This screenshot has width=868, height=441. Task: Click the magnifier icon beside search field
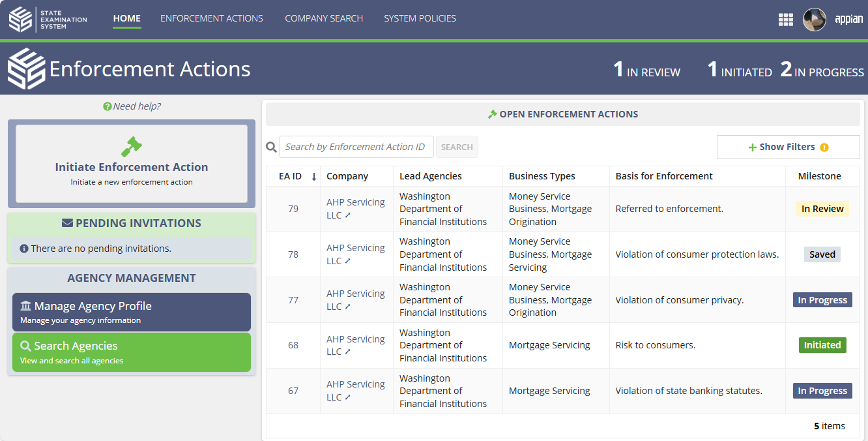[x=272, y=147]
